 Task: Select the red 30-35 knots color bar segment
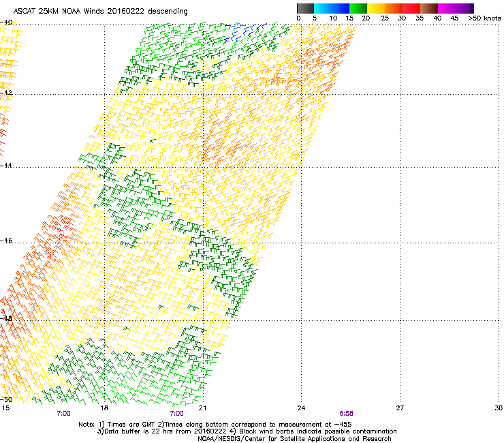click(x=411, y=8)
